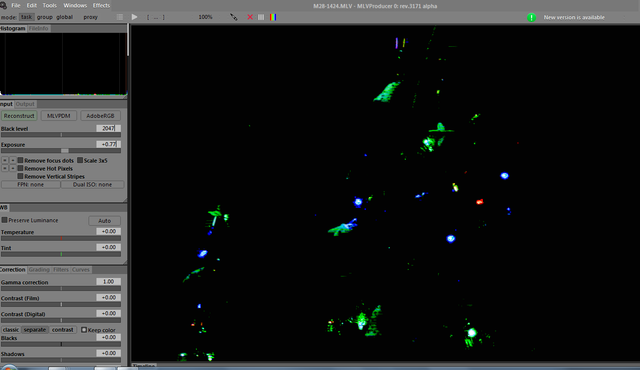The image size is (640, 370).
Task: Click the bracket range marker control
Action: pos(156,17)
